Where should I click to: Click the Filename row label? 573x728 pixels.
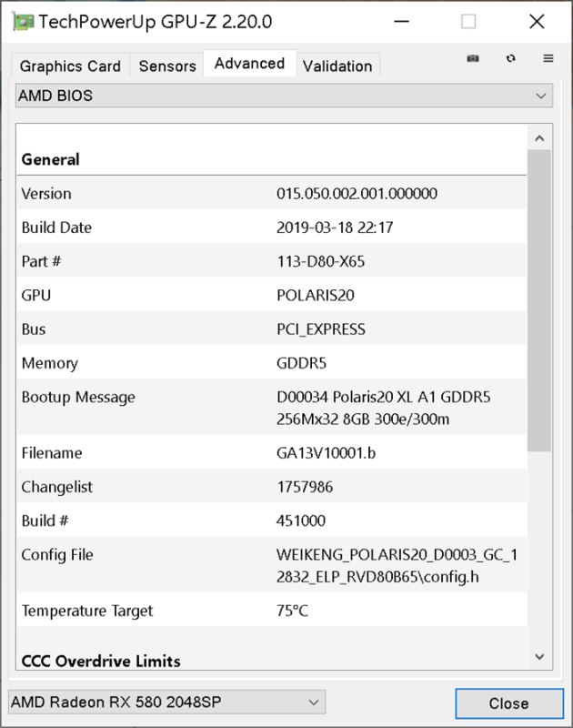coord(52,452)
